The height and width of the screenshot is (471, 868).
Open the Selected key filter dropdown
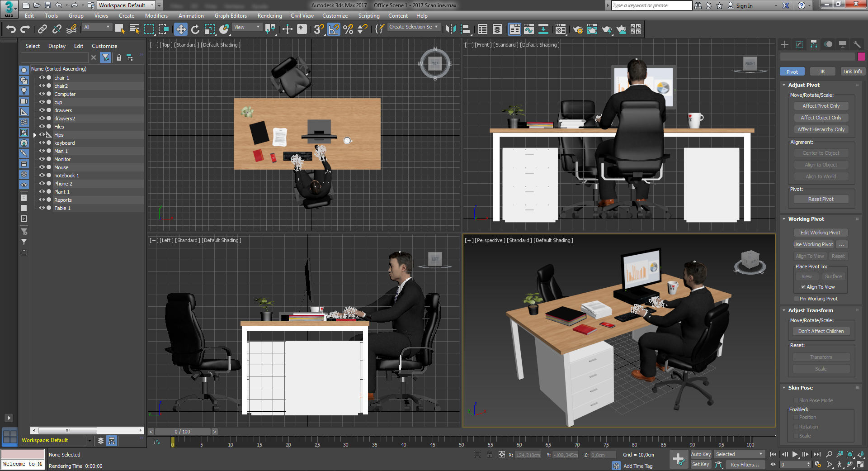click(739, 454)
